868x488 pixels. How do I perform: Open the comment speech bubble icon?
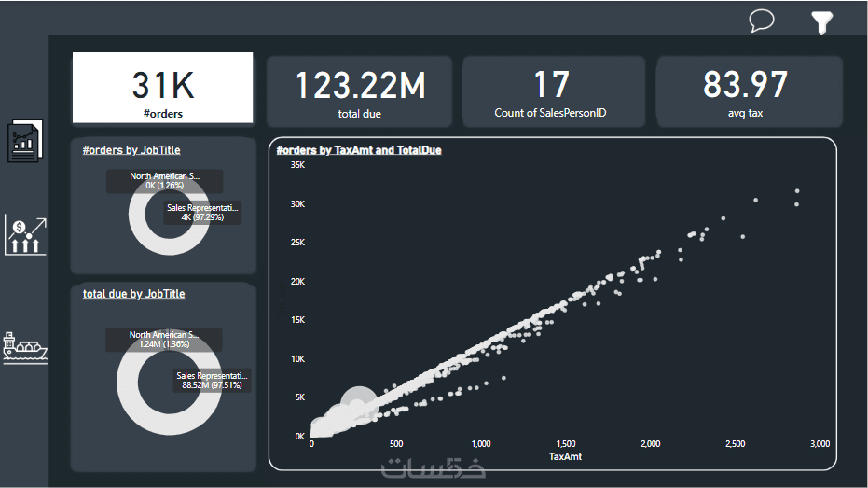762,21
